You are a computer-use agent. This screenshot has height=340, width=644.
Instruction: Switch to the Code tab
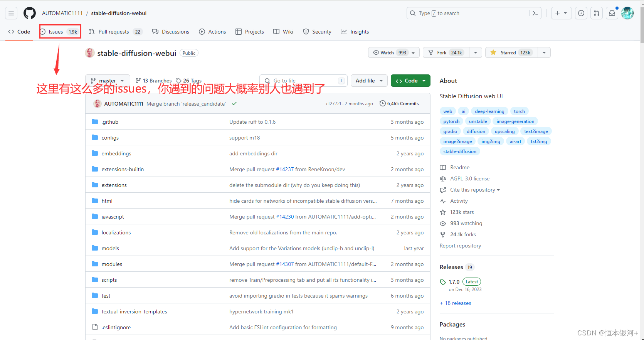(x=19, y=32)
